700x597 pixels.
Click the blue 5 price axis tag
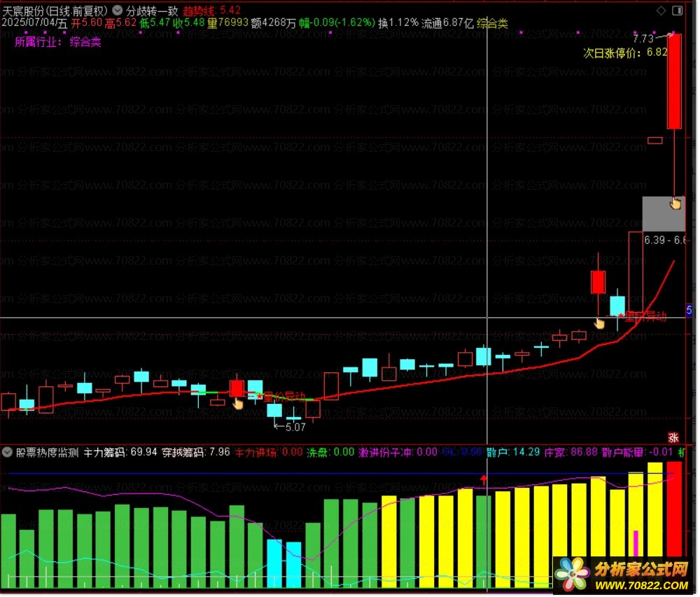[689, 310]
